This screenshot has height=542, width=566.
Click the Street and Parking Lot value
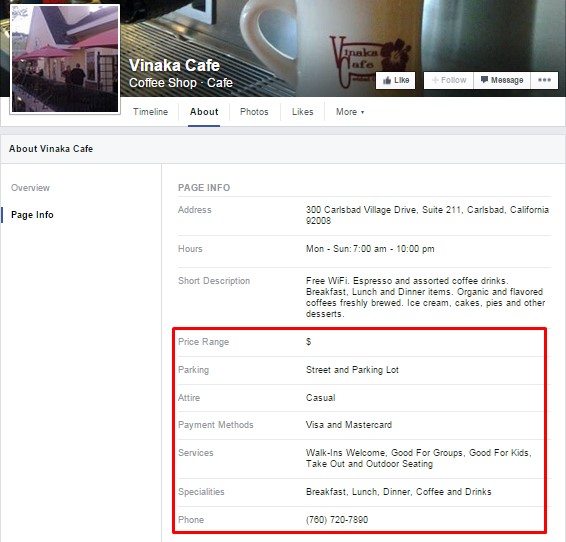click(x=352, y=370)
